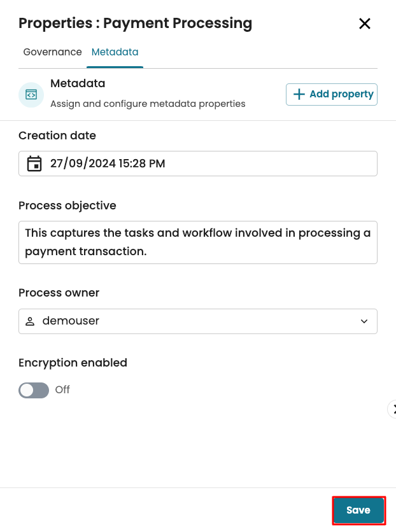Viewport: 396px width, 532px height.
Task: Click the Off label beside the toggle
Action: click(62, 390)
